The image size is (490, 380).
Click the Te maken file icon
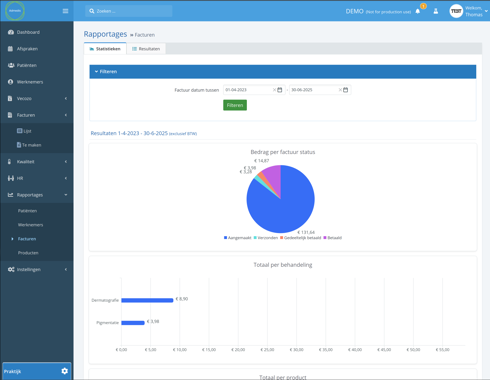click(x=19, y=145)
